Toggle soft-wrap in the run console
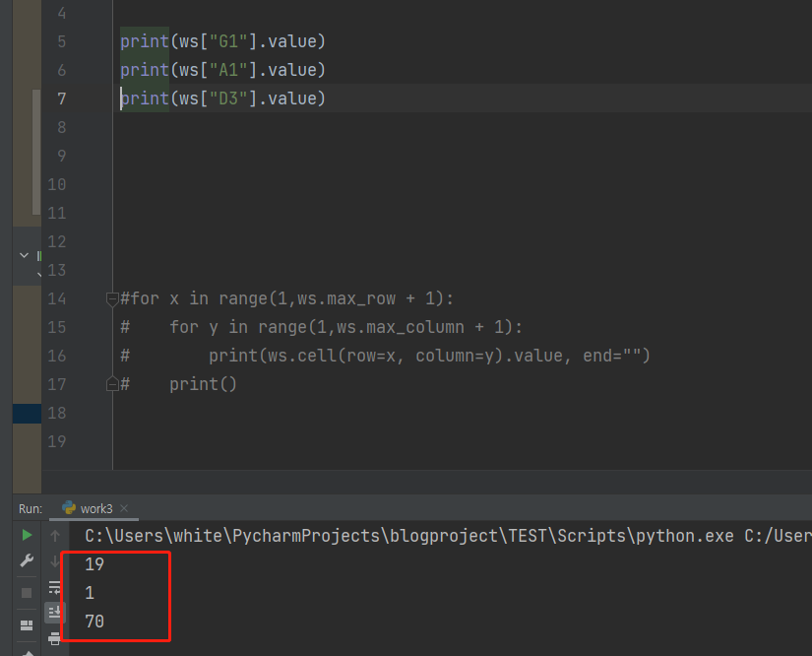 pos(55,587)
